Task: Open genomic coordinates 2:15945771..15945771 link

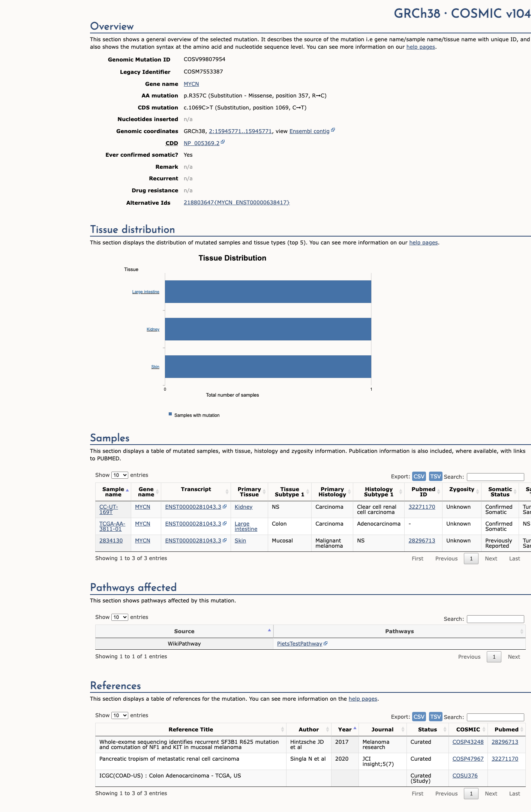Action: click(x=240, y=131)
